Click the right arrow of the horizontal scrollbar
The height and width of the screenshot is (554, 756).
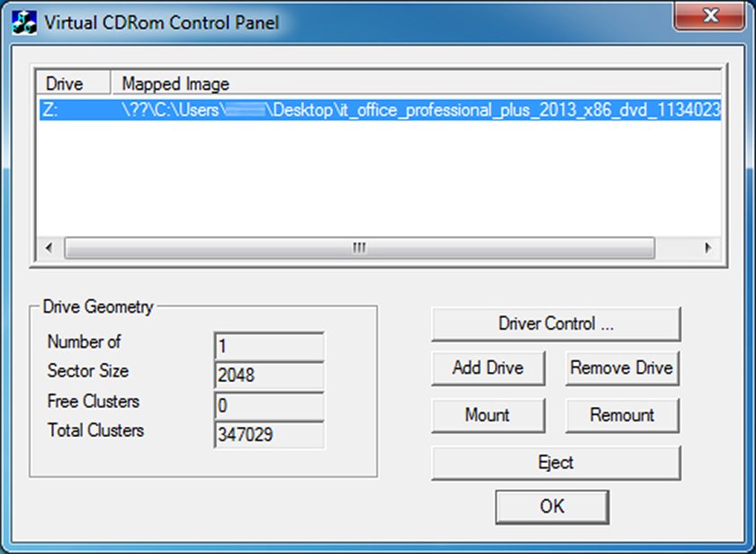tap(708, 248)
